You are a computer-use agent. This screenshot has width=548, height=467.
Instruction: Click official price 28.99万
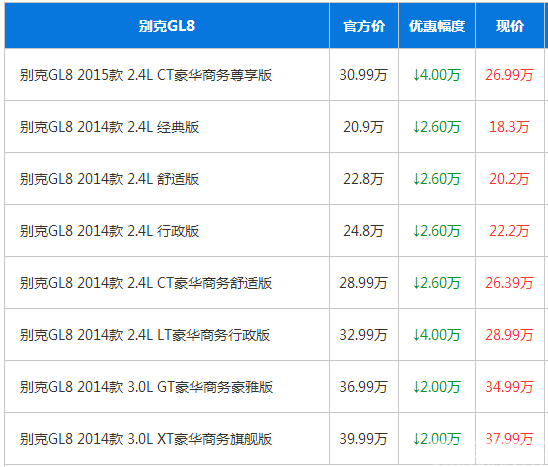coord(363,283)
